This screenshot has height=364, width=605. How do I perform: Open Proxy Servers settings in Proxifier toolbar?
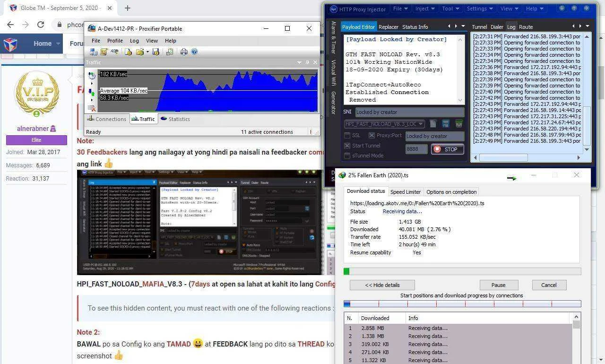[x=94, y=52]
